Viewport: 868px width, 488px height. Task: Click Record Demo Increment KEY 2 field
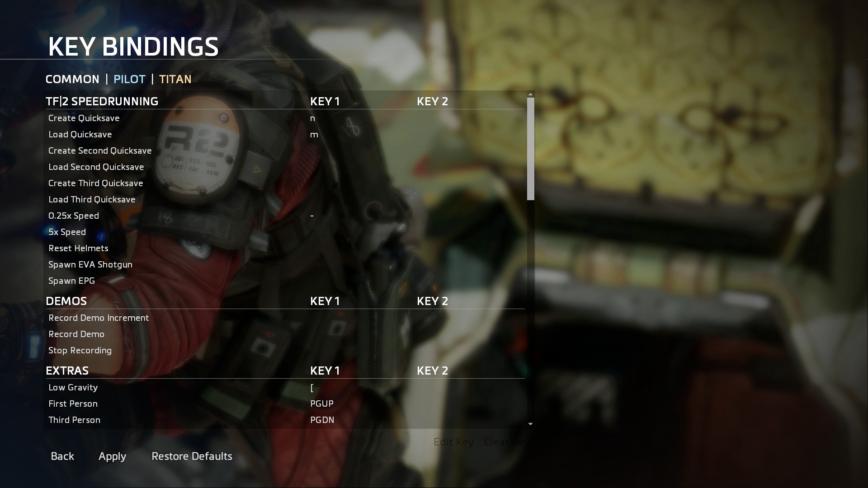pos(467,318)
